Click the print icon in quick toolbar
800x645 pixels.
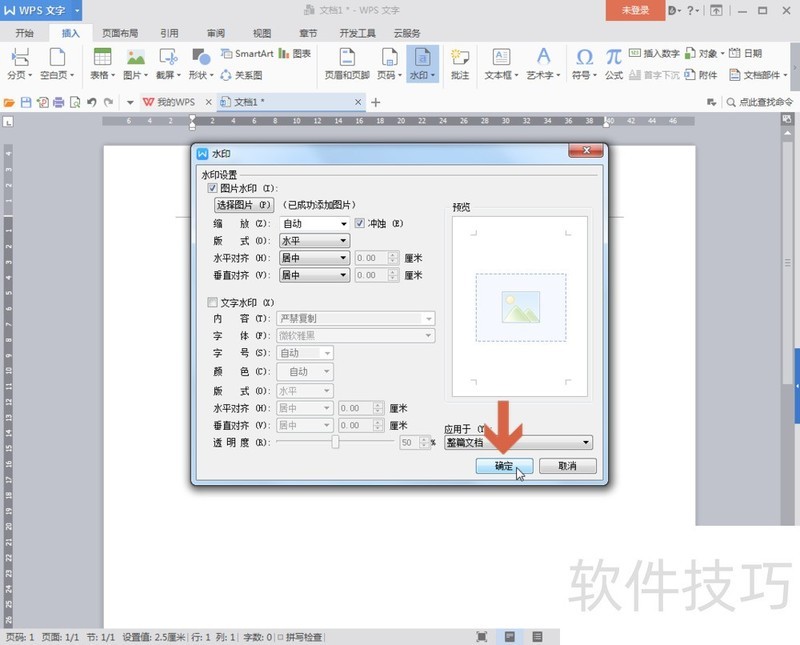click(59, 103)
